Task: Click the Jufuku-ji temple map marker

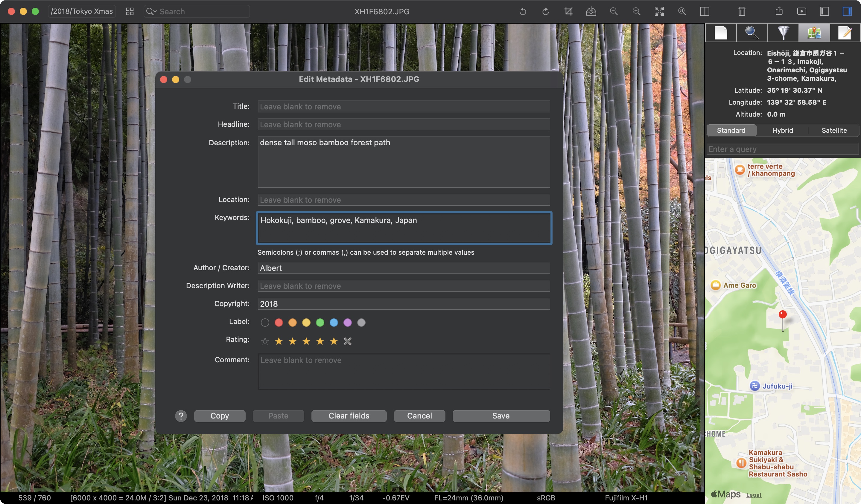Action: coord(755,386)
